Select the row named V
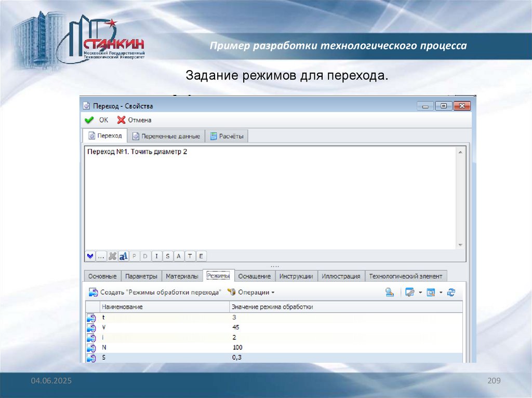The image size is (532, 398). 274,327
